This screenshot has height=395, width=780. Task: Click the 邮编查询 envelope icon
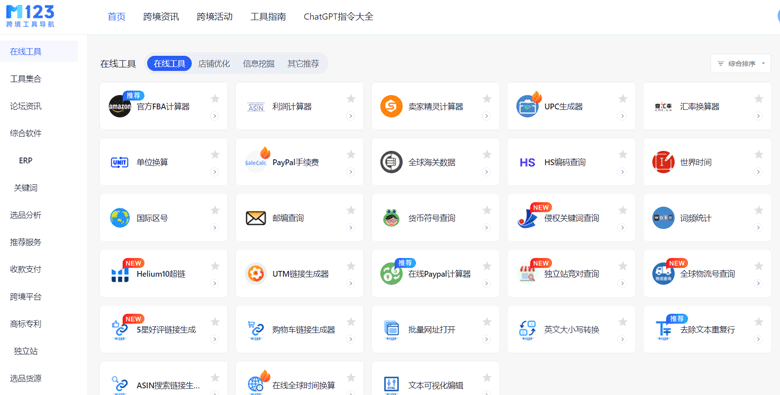256,218
